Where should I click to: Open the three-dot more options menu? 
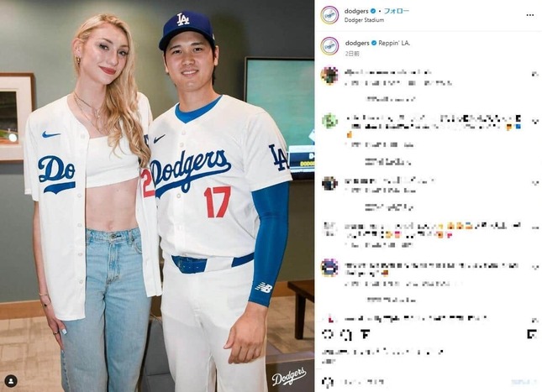530,15
